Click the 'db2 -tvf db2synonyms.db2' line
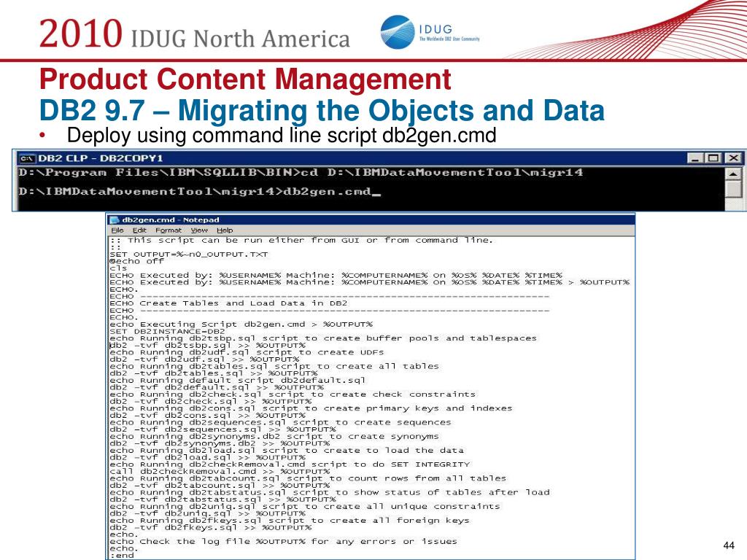Screen dimensions: 747x560 tap(220, 443)
